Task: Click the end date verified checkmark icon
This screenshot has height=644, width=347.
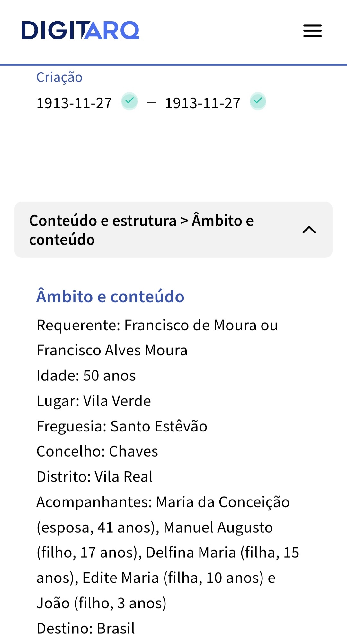Action: [x=258, y=101]
